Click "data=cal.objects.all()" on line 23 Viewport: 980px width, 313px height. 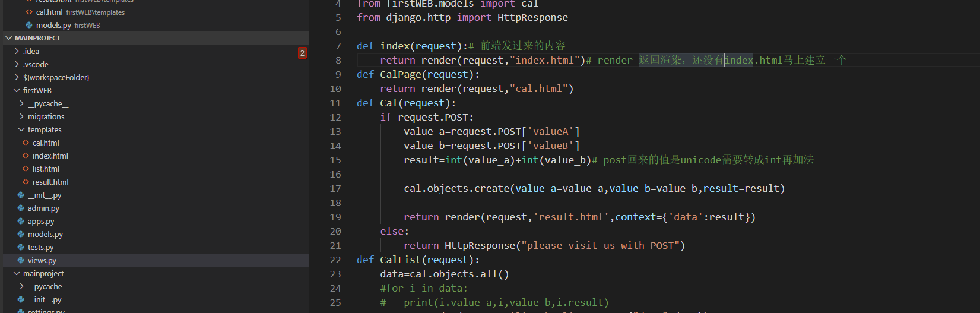point(445,274)
